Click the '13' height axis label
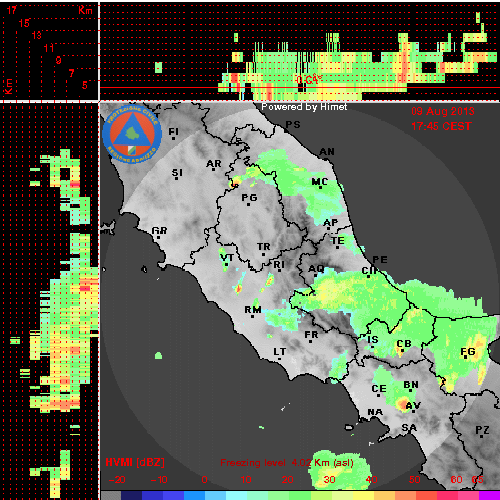 (37, 35)
